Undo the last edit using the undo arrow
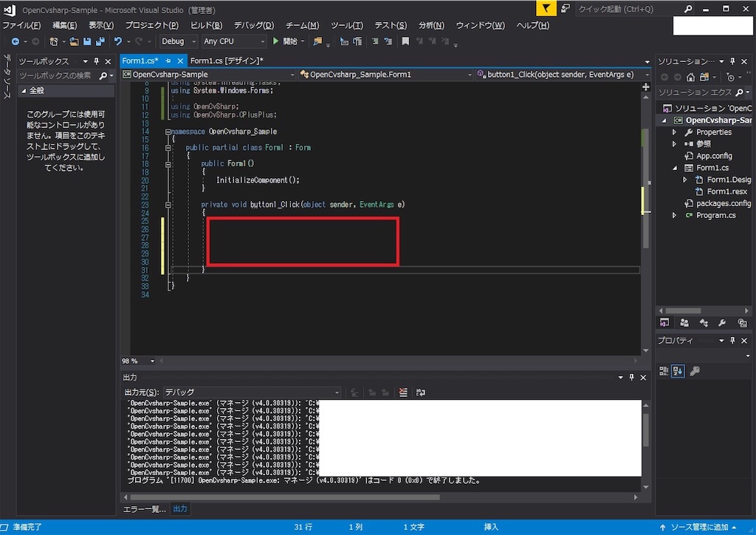The height and width of the screenshot is (535, 756). coord(118,41)
